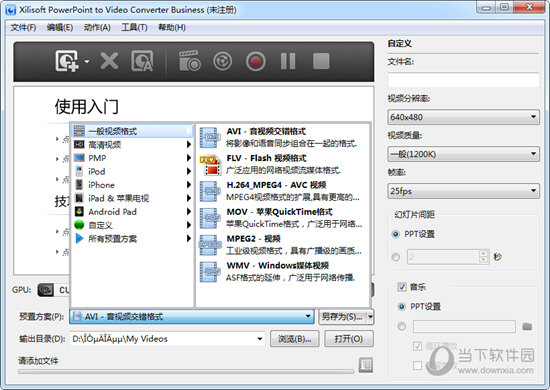
Task: Click the seconds interval spinner arrows
Action: click(x=484, y=257)
